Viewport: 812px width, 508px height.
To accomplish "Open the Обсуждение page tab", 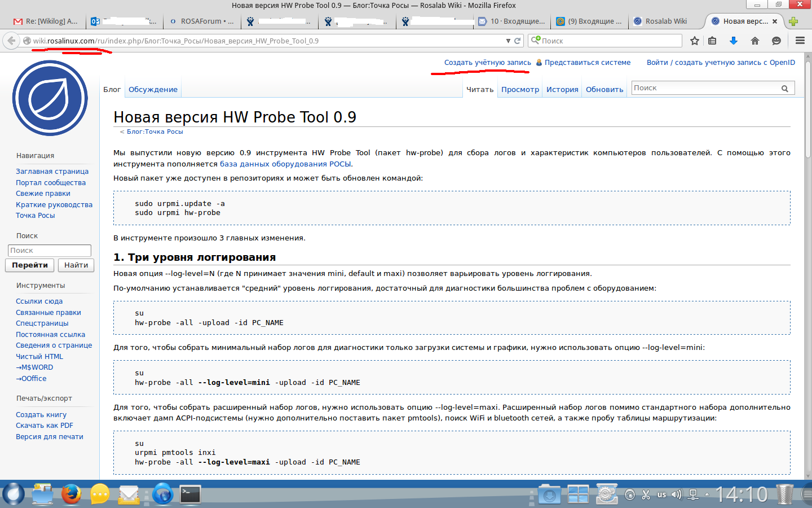I will (x=153, y=89).
